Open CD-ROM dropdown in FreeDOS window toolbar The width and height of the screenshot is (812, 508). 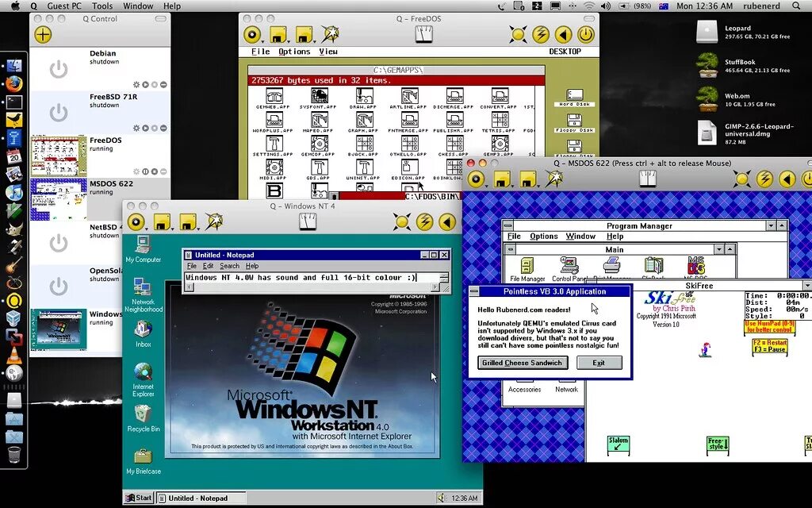tap(253, 35)
